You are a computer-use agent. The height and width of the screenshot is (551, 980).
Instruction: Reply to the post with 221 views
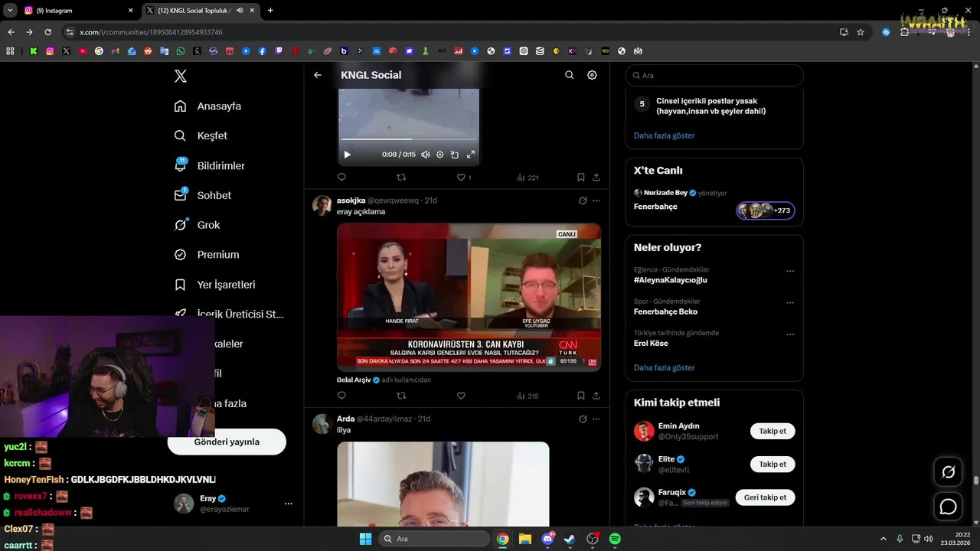[341, 177]
